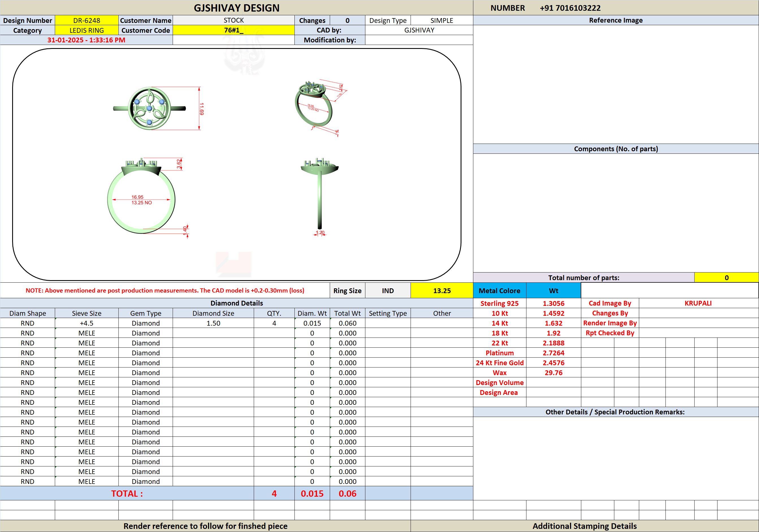Screen dimensions: 759x532
Task: Click the Components (No. of parts) header
Action: (616, 149)
